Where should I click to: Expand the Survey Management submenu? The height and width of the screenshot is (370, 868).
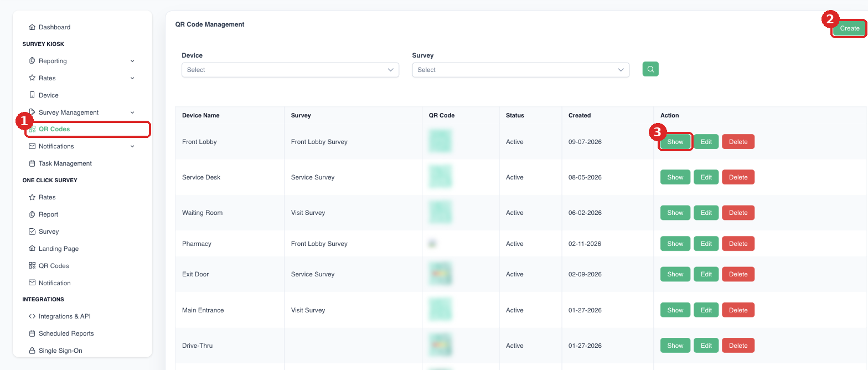coord(132,112)
